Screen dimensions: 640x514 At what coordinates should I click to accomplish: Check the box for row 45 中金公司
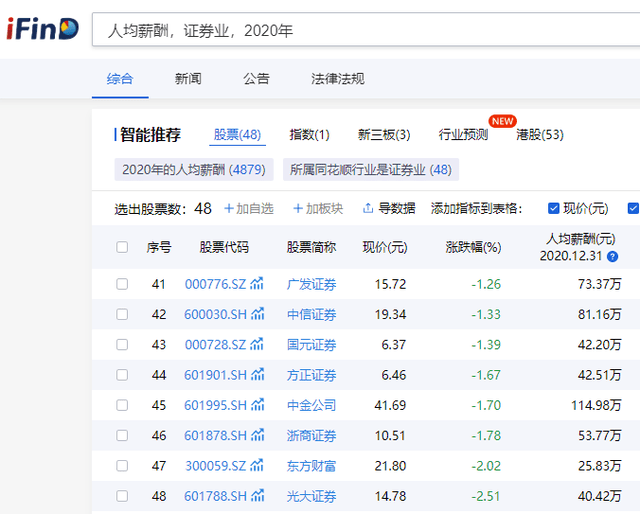point(122,405)
